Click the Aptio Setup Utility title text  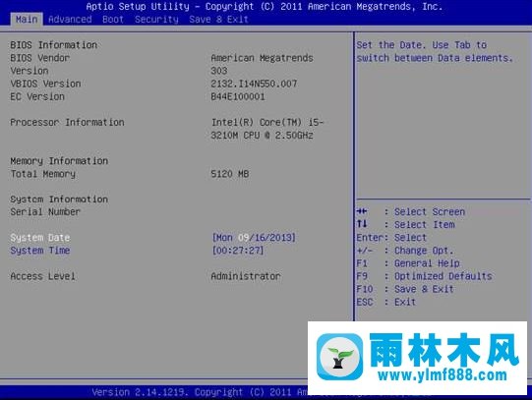coord(265,7)
